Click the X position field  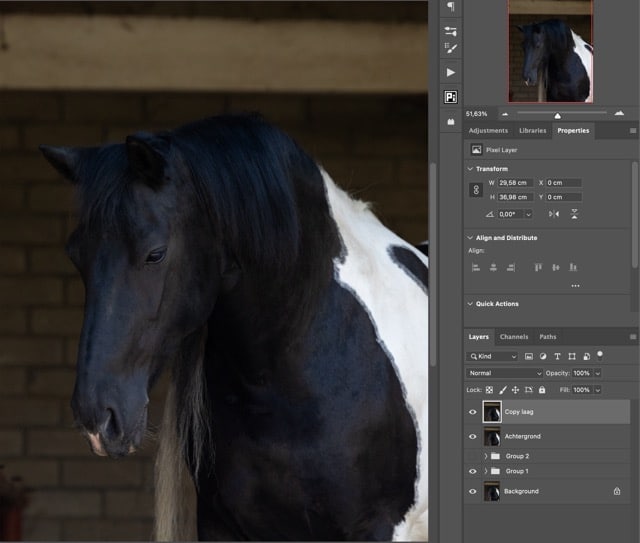pyautogui.click(x=564, y=183)
